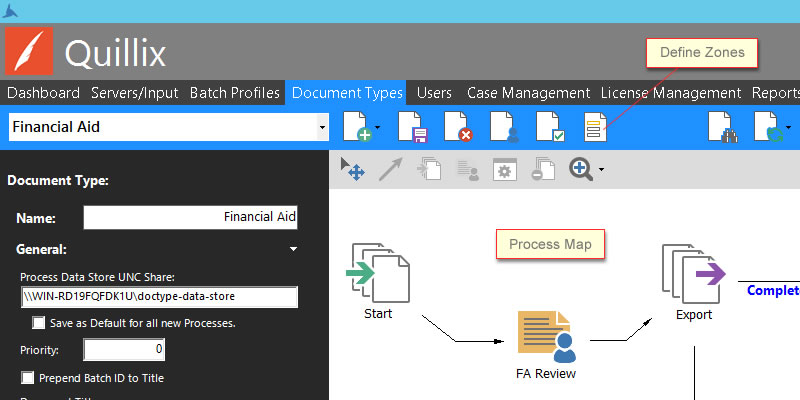
Task: Open the Define Zones toolbar icon
Action: (595, 127)
